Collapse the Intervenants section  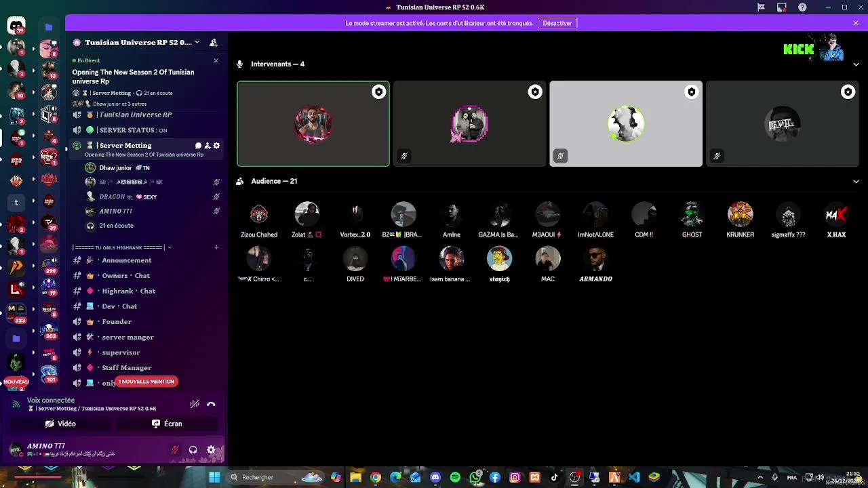(x=856, y=64)
